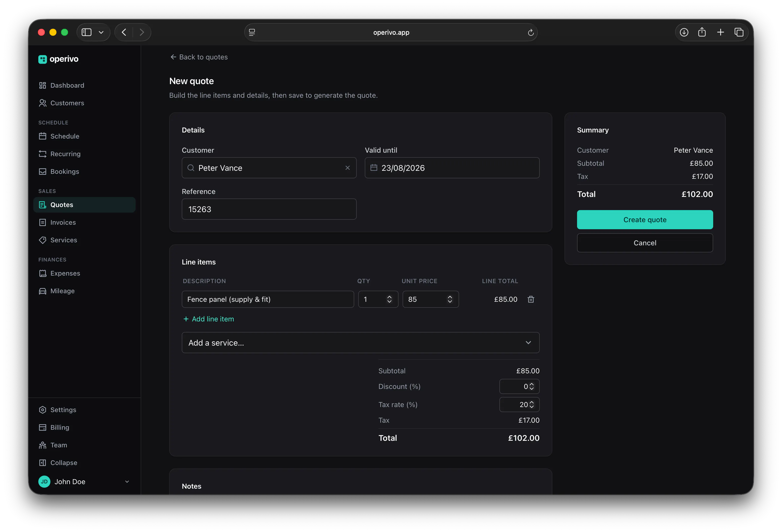
Task: Show the tab overview
Action: tap(739, 32)
